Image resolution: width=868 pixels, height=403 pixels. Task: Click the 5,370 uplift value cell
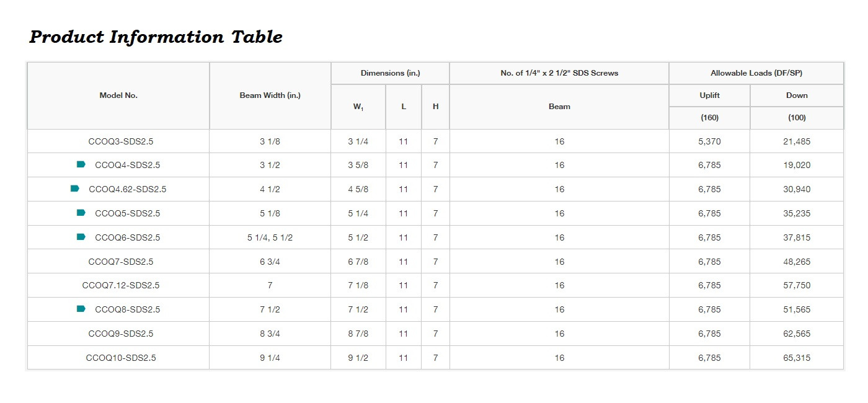click(709, 141)
